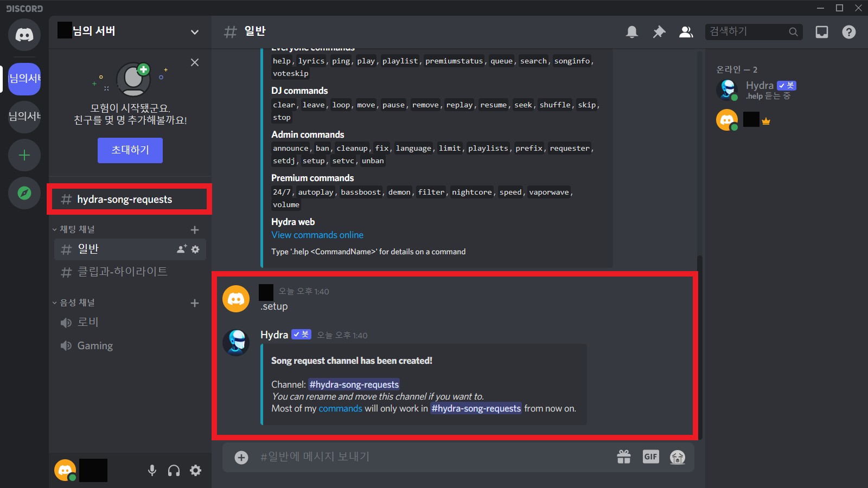The height and width of the screenshot is (488, 868).
Task: Click the 'announce' command text
Action: [291, 148]
